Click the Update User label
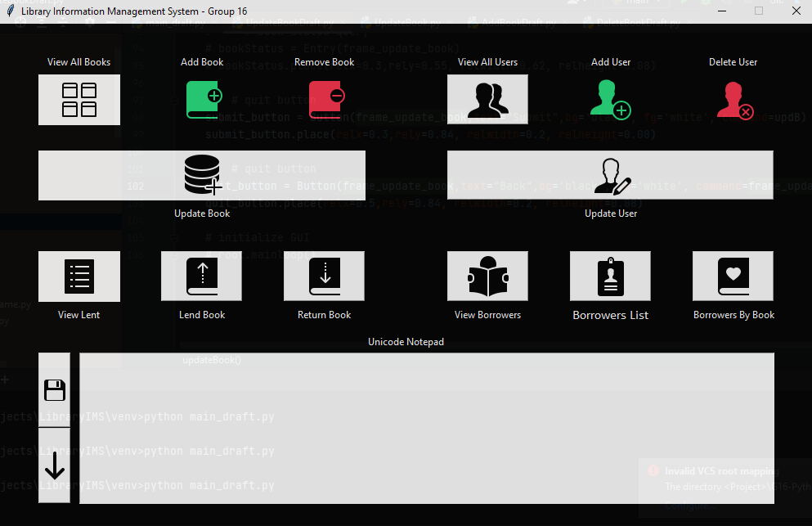 tap(611, 214)
